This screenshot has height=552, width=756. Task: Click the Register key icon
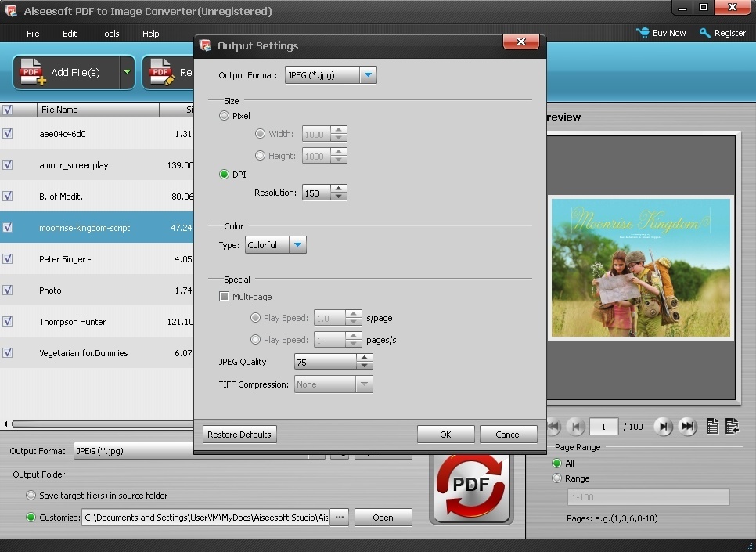pos(704,33)
